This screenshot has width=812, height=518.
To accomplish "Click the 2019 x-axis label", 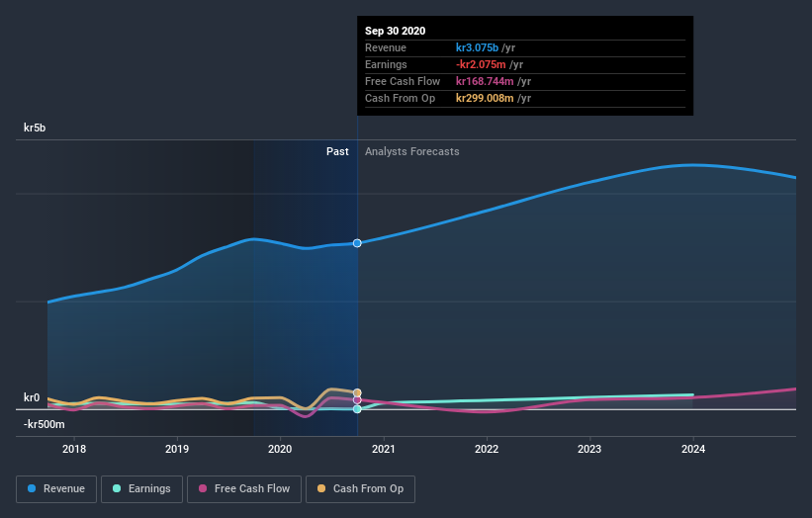I will [177, 449].
